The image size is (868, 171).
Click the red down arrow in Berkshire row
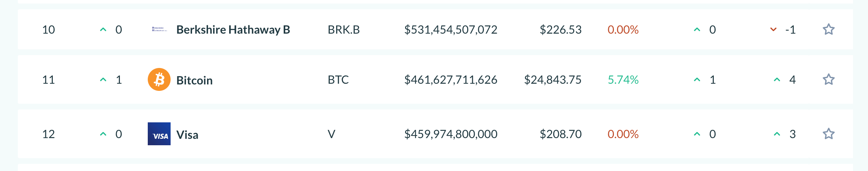click(773, 29)
